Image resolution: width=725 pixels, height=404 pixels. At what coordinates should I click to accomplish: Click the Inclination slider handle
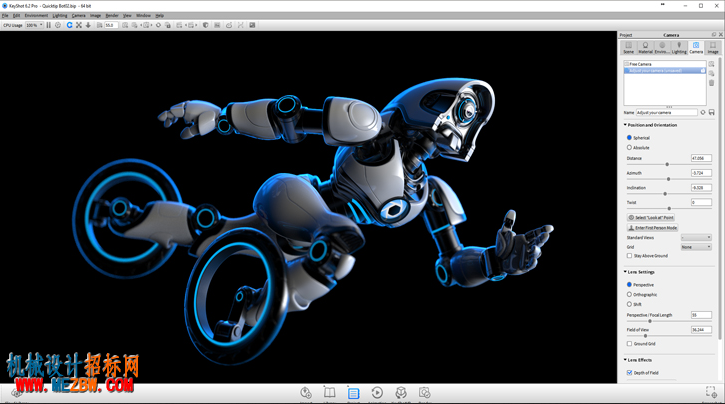coord(665,194)
